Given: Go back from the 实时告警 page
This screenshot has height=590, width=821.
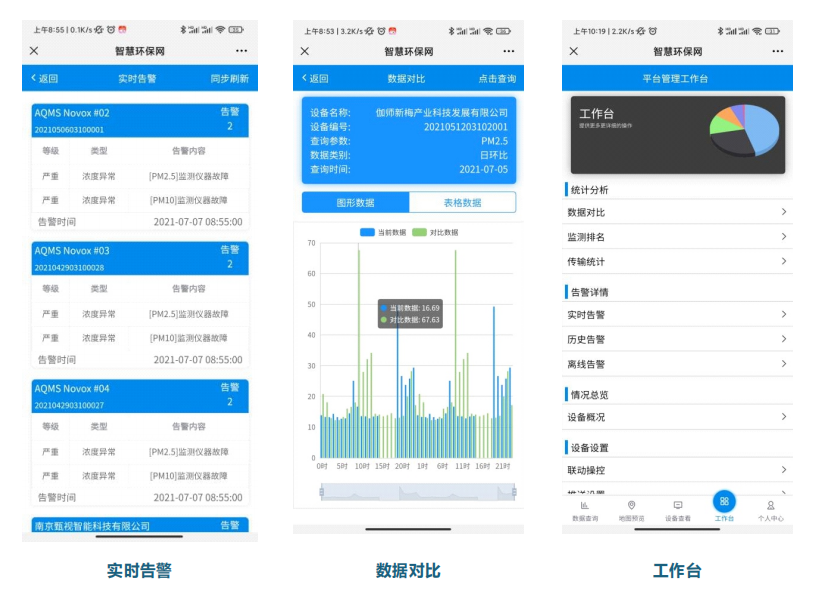Looking at the screenshot, I should (x=45, y=78).
